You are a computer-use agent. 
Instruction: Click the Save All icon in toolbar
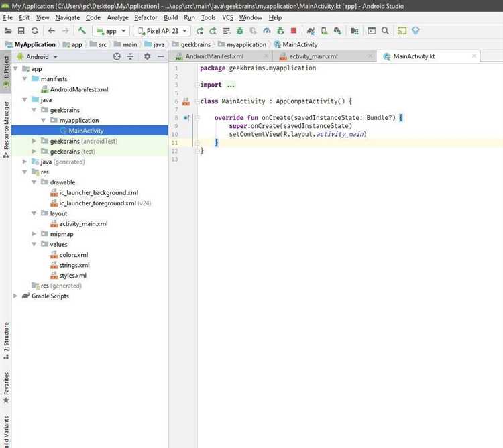pyautogui.click(x=21, y=31)
